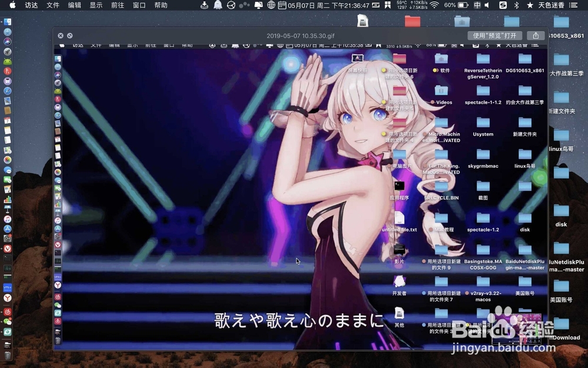Viewport: 588px width, 368px height.
Task: Select the linux鸟哥 folder on desktop
Action: [x=561, y=140]
